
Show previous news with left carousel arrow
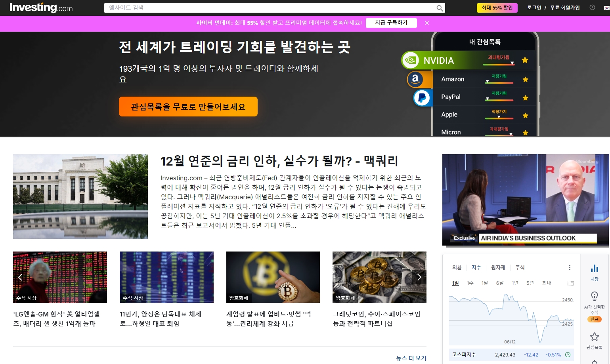(20, 277)
